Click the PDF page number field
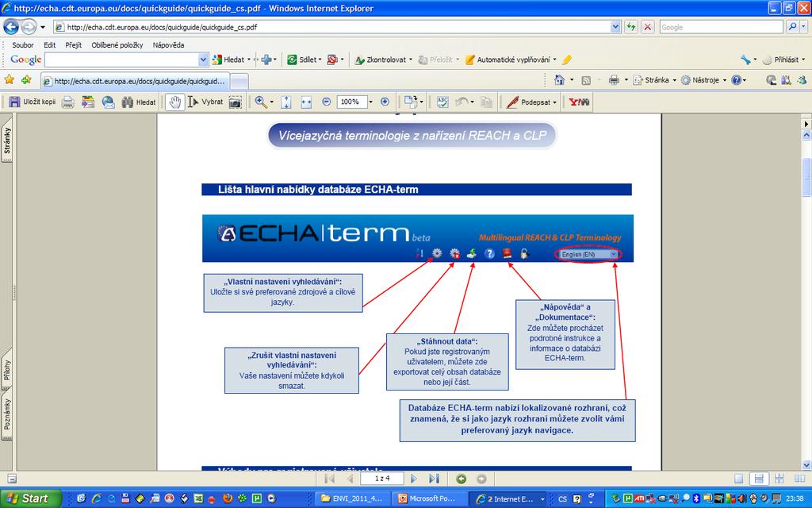The height and width of the screenshot is (508, 812). pyautogui.click(x=382, y=479)
